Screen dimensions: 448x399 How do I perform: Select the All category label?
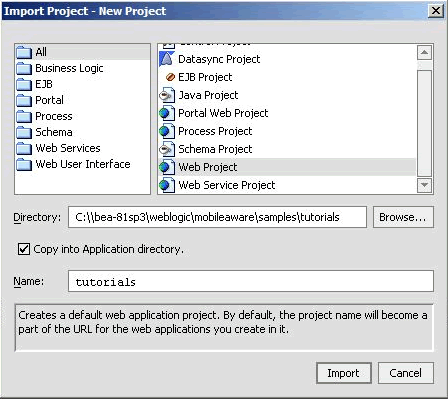[41, 52]
